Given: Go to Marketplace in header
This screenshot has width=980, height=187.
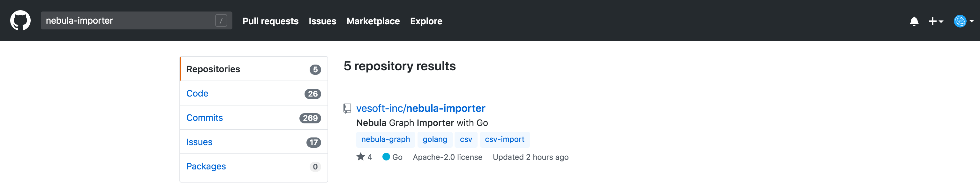Looking at the screenshot, I should (x=373, y=21).
